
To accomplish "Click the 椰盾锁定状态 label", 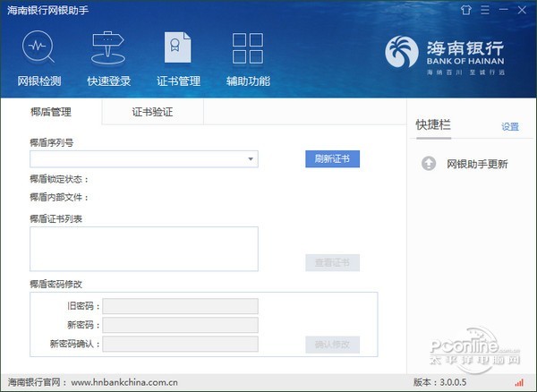I will point(59,179).
